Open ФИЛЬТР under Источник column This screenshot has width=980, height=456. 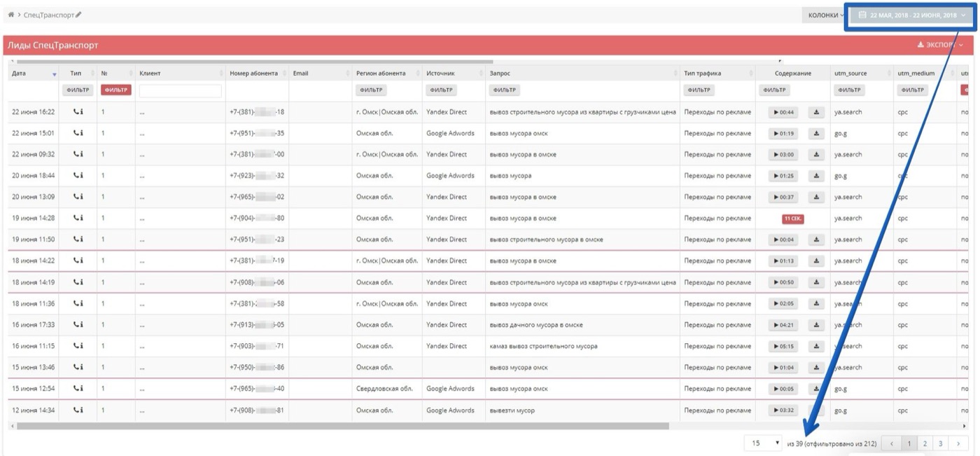click(441, 90)
